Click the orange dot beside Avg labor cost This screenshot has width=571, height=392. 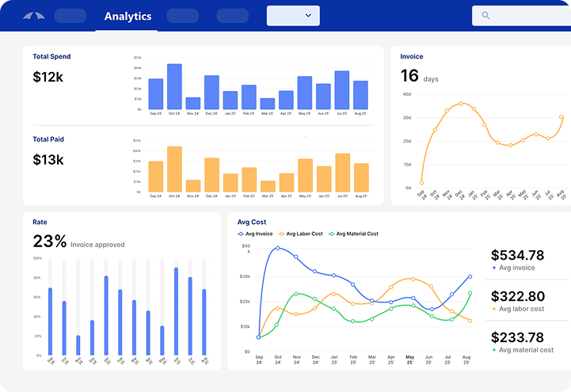click(493, 309)
